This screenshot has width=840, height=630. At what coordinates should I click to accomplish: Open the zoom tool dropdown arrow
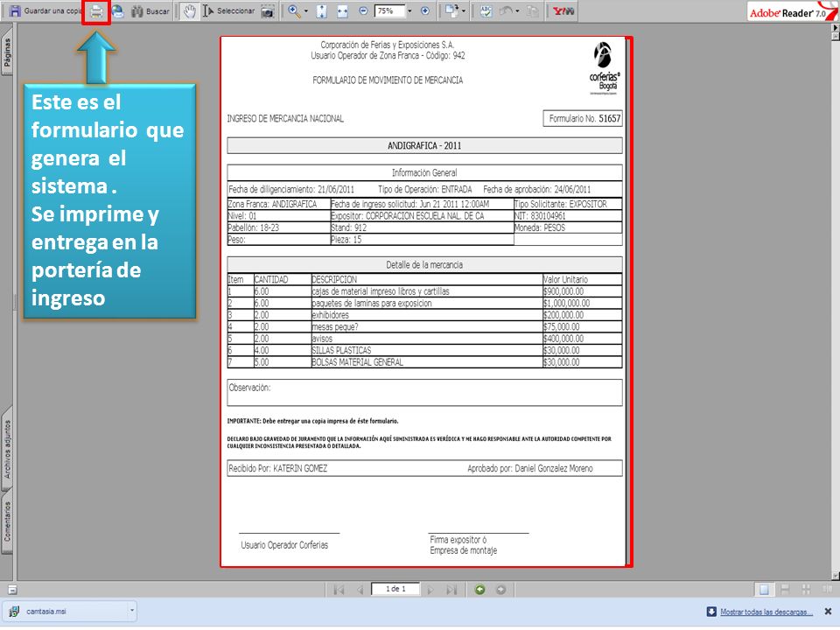pyautogui.click(x=306, y=11)
